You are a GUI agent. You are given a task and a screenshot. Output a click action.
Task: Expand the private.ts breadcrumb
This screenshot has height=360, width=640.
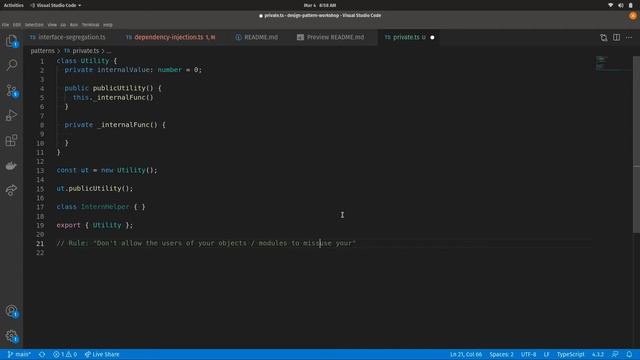82,51
